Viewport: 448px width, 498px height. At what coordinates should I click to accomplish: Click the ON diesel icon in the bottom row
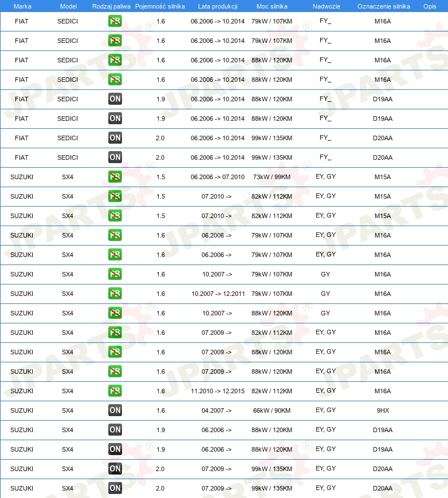point(115,488)
